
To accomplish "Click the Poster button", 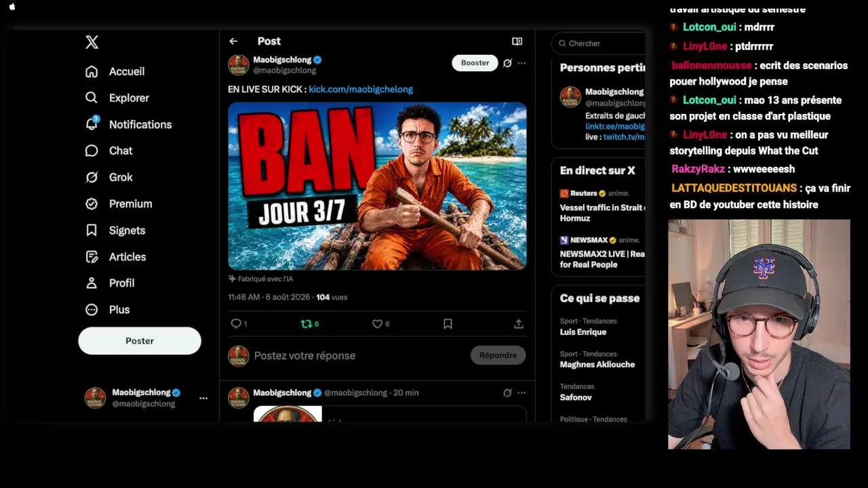I will (x=140, y=341).
